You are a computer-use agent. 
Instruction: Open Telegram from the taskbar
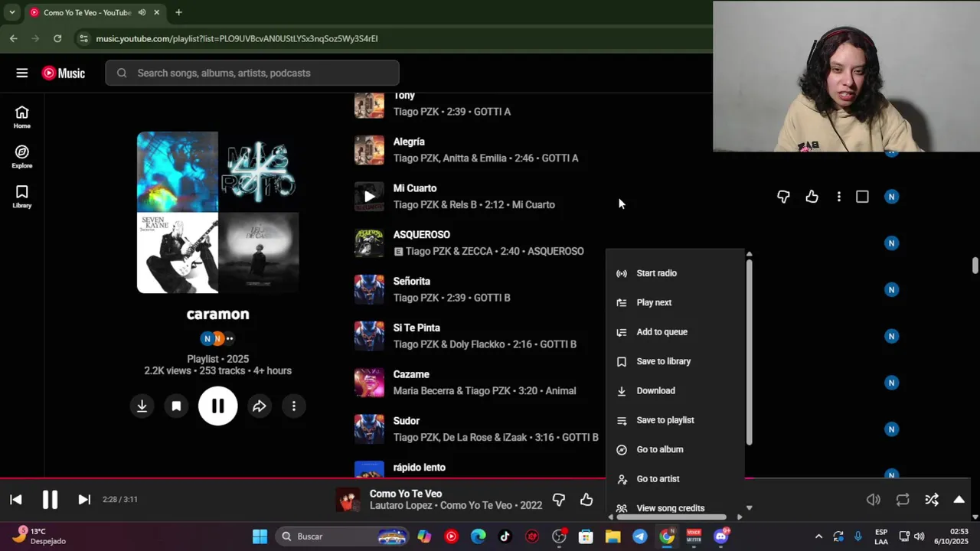640,536
